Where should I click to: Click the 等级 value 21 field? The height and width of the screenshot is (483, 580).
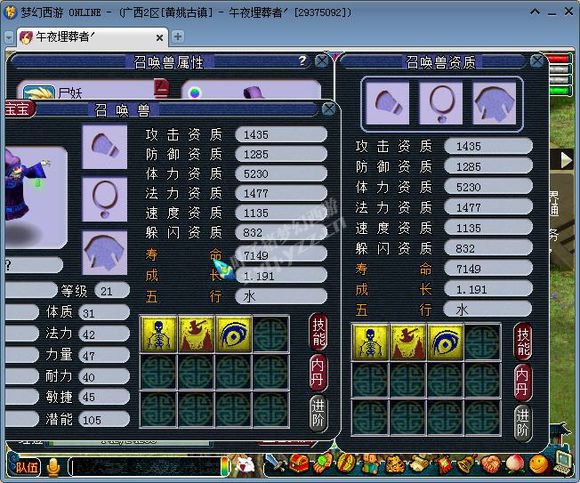[112, 291]
